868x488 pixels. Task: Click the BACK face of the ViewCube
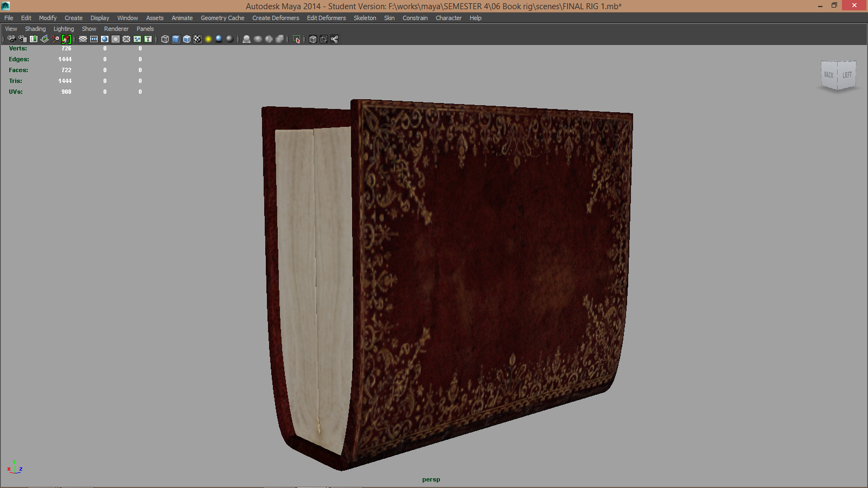coord(829,75)
